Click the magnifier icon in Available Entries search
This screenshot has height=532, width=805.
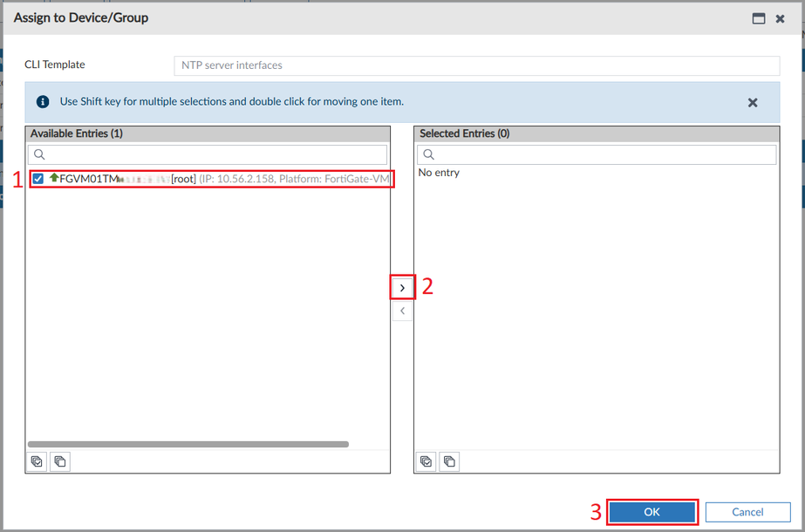click(x=41, y=153)
